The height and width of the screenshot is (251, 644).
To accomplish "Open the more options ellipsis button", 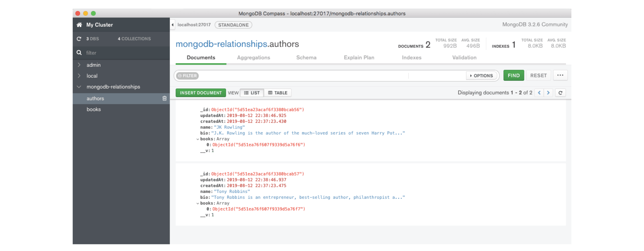I will [560, 75].
